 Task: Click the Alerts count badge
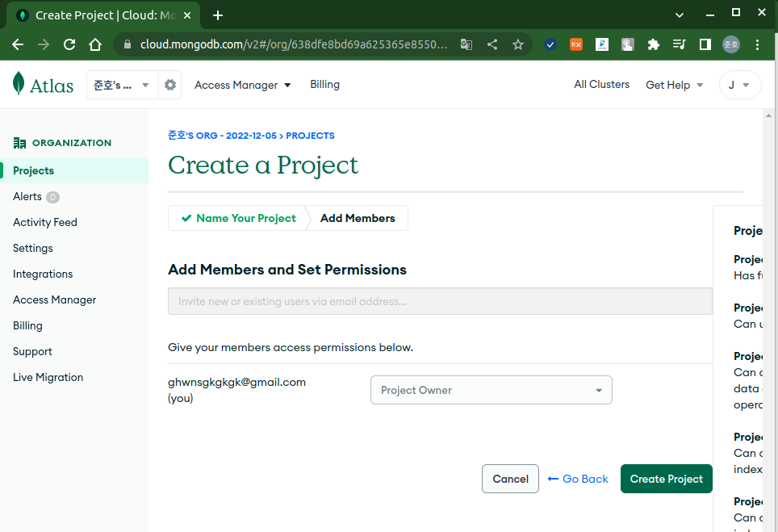[52, 197]
